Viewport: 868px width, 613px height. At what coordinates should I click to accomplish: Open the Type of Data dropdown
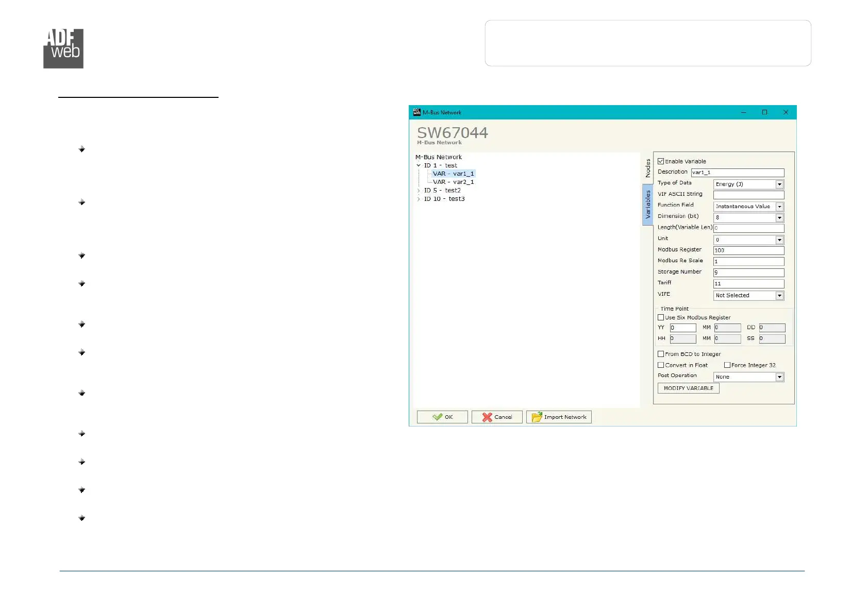779,184
